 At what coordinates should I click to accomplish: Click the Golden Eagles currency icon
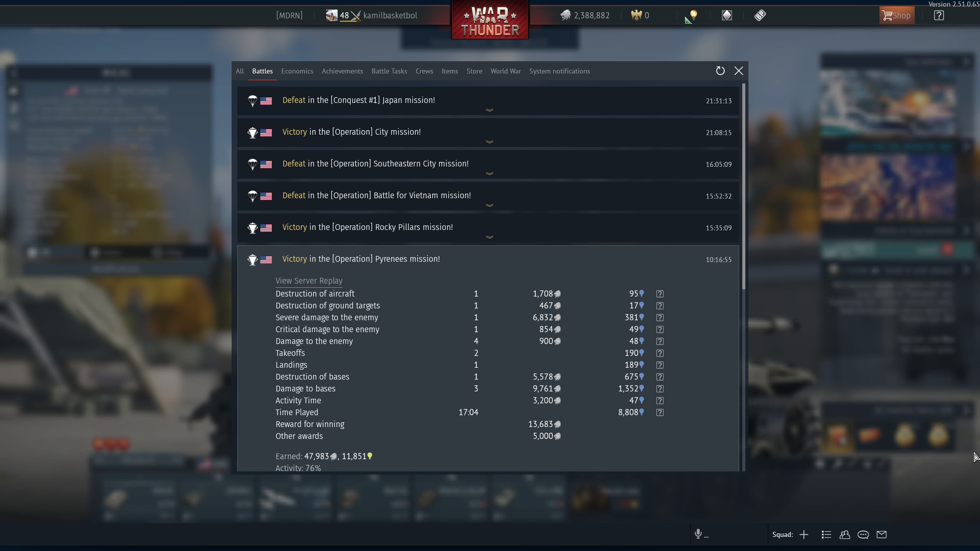pos(636,15)
